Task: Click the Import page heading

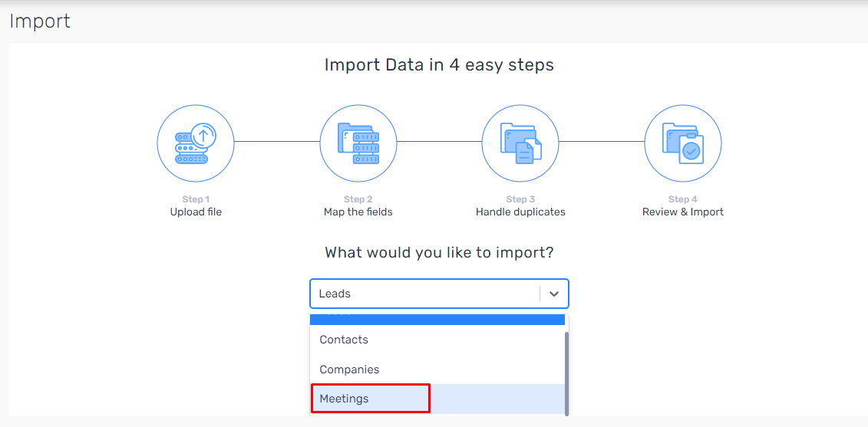Action: pyautogui.click(x=40, y=21)
